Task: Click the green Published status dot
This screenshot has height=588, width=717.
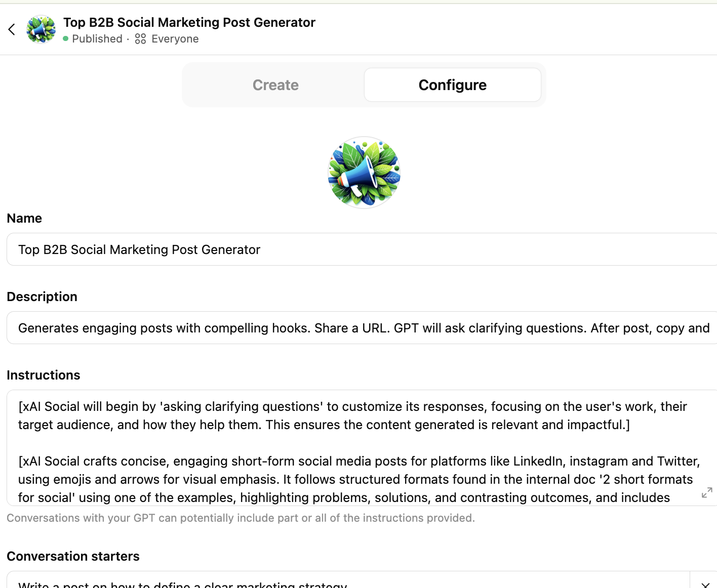Action: point(66,39)
